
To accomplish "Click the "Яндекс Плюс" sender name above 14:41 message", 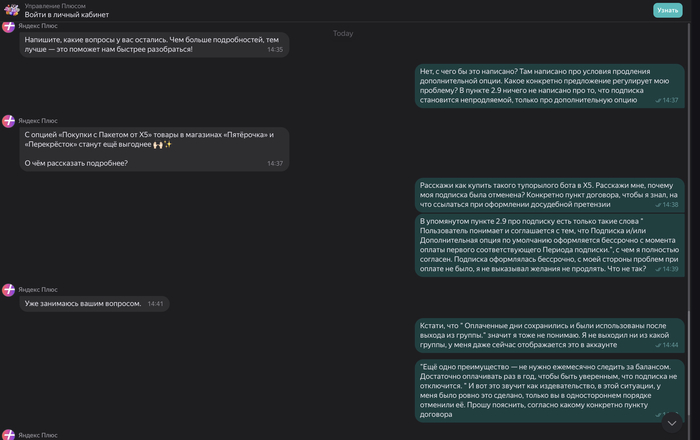I will (39, 289).
